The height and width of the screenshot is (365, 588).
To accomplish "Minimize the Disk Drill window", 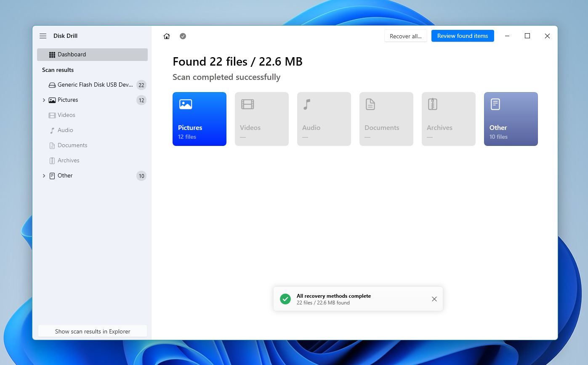I will tap(507, 36).
